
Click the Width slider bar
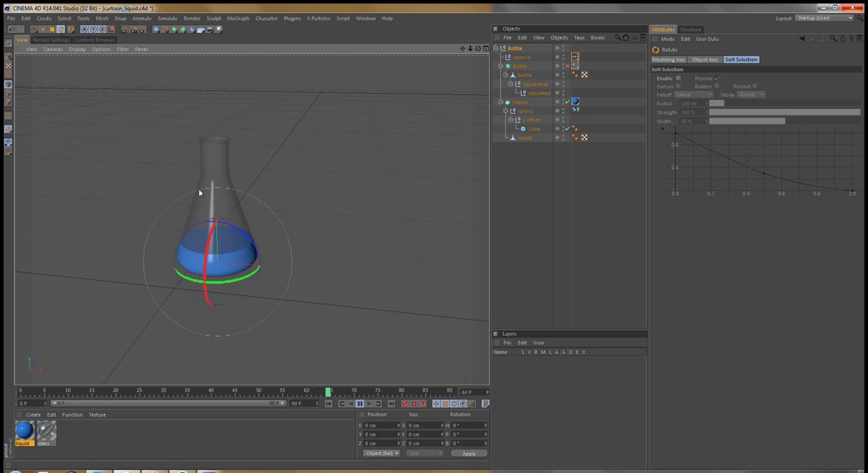point(784,121)
